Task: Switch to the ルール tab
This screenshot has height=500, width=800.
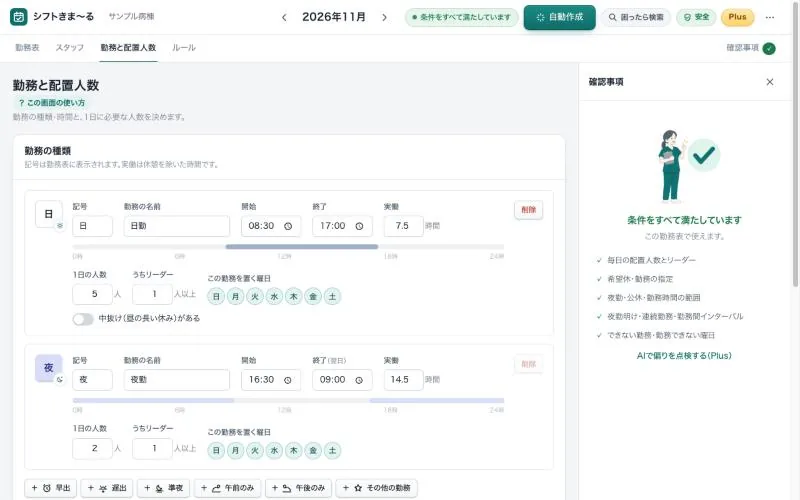Action: pos(184,48)
